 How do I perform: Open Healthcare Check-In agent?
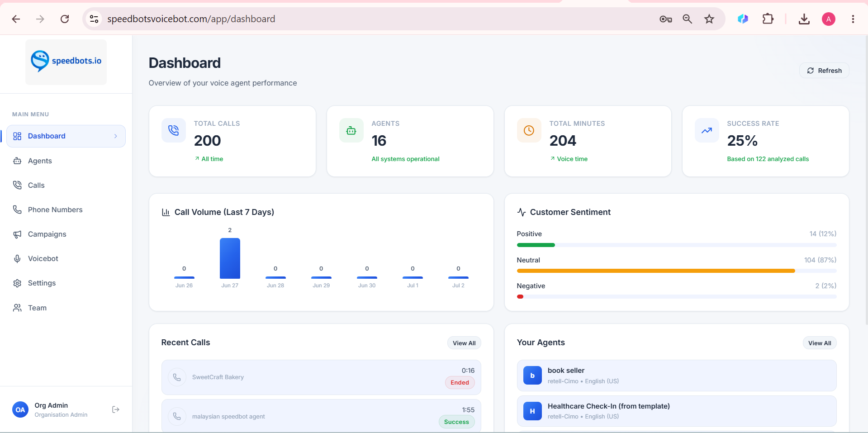[x=676, y=411]
